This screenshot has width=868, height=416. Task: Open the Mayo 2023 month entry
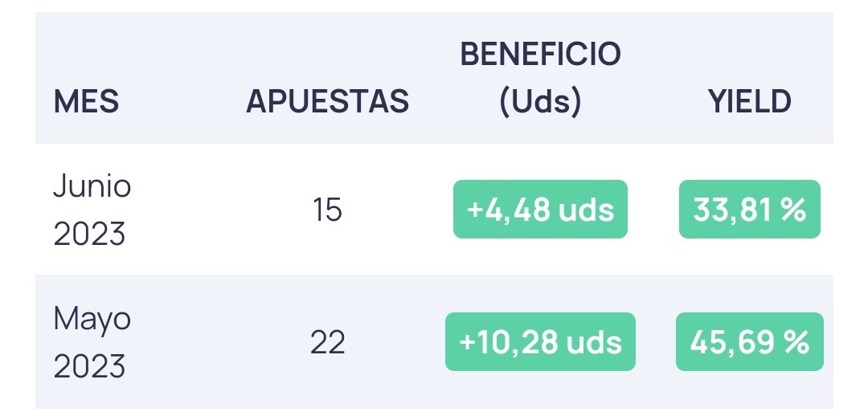92,342
